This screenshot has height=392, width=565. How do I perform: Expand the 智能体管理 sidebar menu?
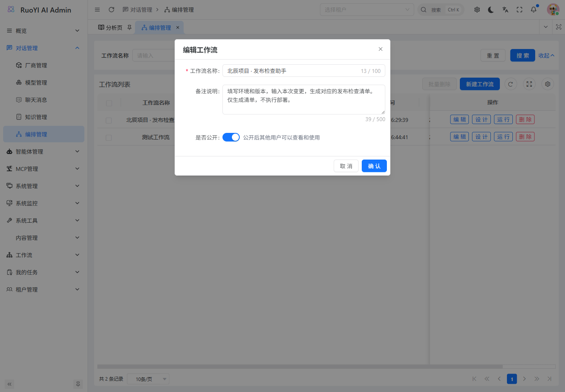(x=44, y=152)
